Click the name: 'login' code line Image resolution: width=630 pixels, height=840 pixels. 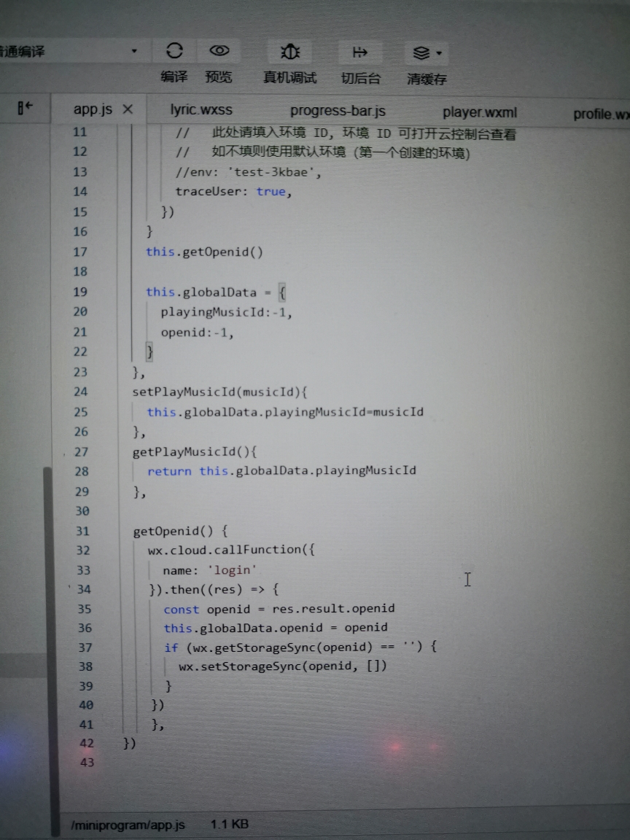209,570
